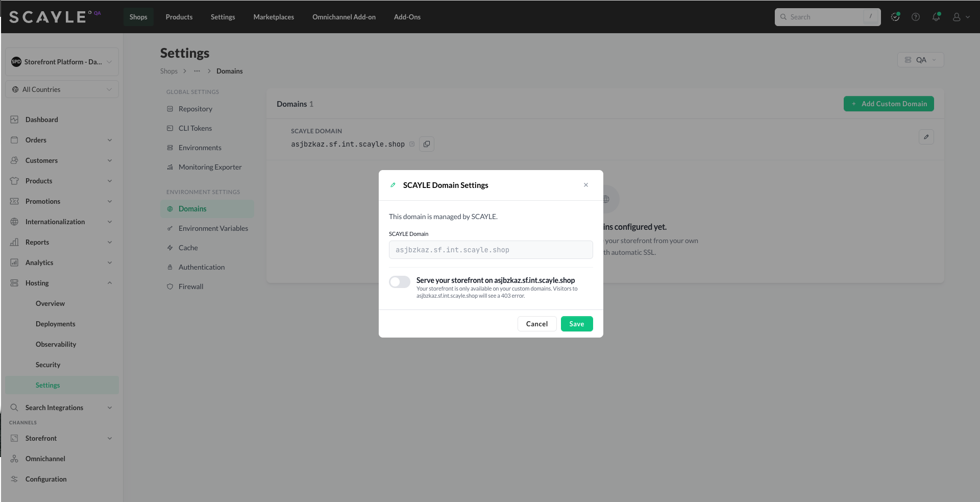Click the Cache lightning icon

pyautogui.click(x=170, y=248)
